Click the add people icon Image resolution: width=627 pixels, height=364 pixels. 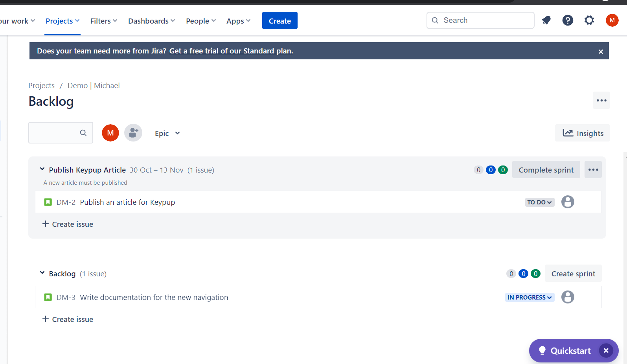[133, 133]
